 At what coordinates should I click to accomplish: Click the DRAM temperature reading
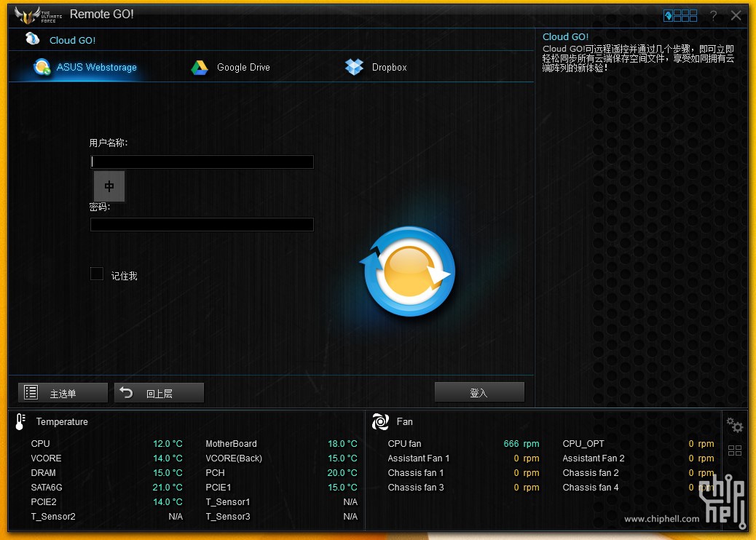pyautogui.click(x=168, y=472)
